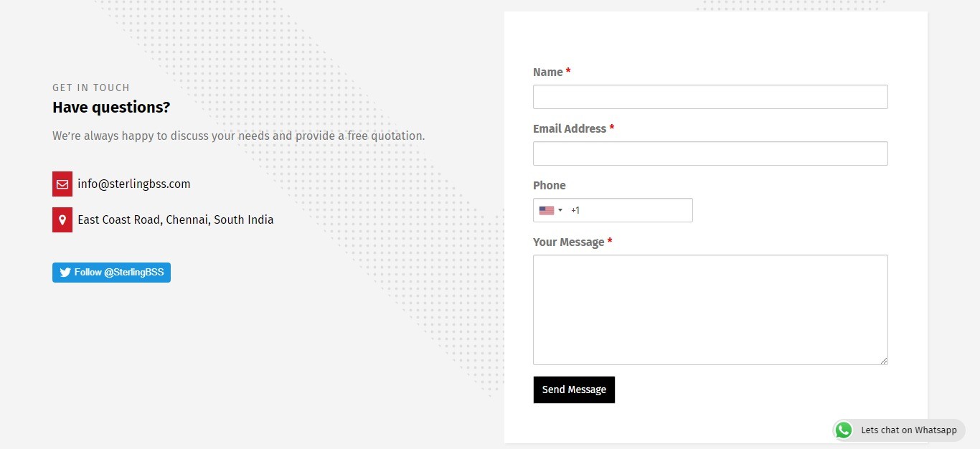Click the green WhatsApp logo icon
980x449 pixels.
pyautogui.click(x=844, y=430)
